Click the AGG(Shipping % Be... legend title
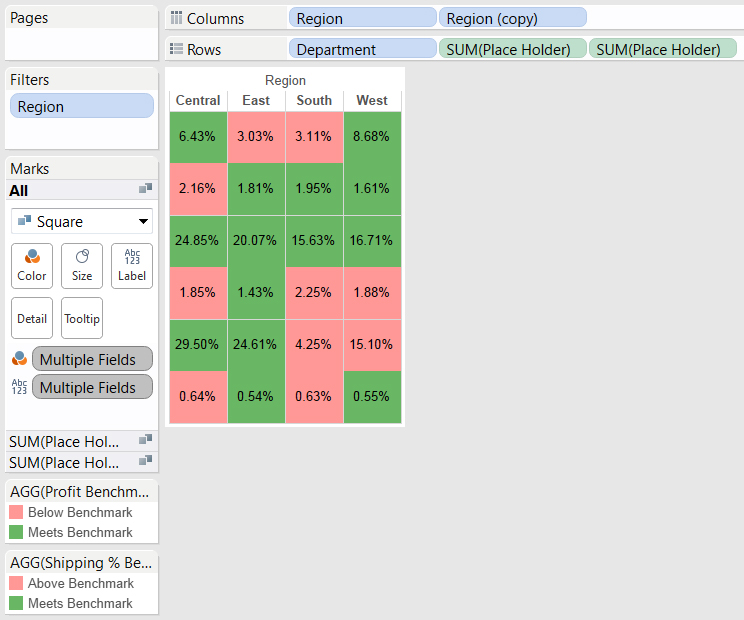 click(x=81, y=562)
